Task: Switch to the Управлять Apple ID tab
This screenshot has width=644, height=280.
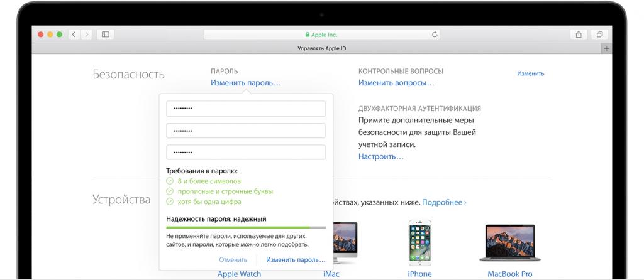Action: pos(321,49)
